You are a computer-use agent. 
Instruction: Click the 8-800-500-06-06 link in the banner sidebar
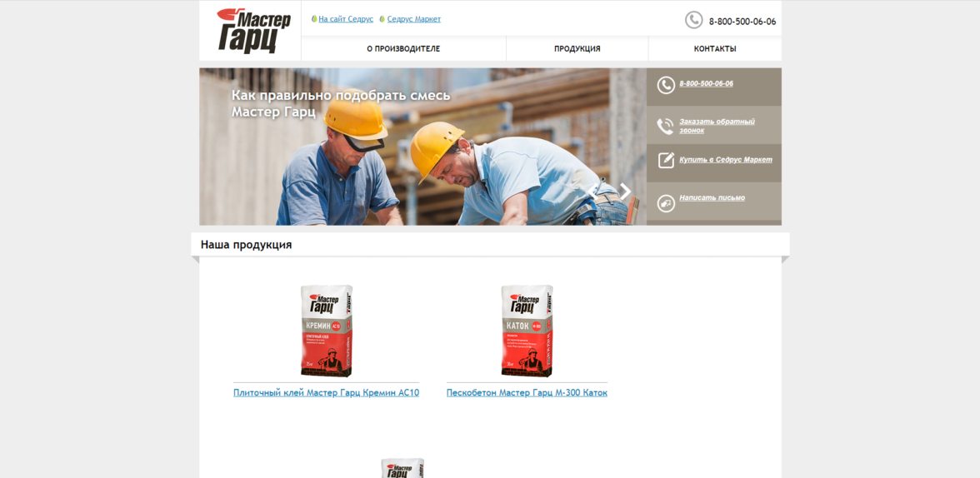coord(707,84)
